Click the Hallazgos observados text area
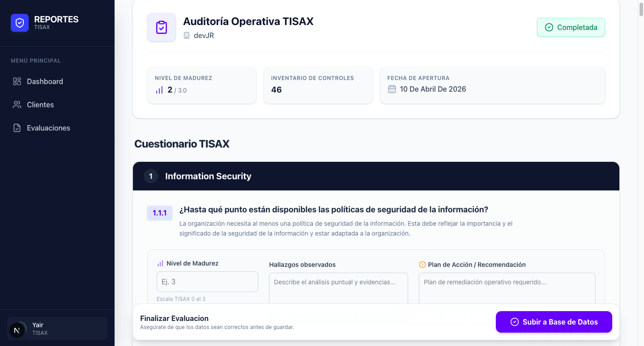 [338, 289]
